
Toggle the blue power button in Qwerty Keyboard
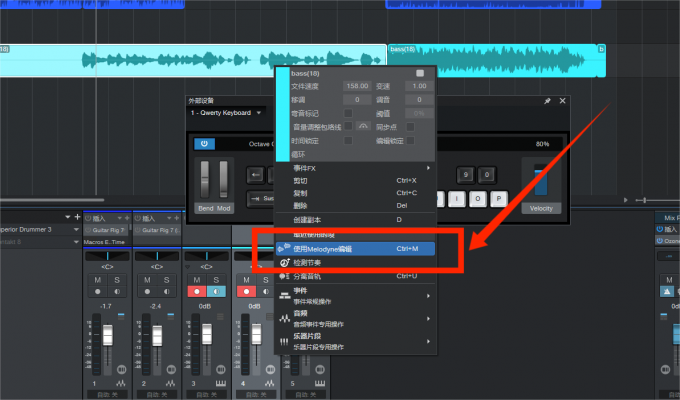pos(204,144)
